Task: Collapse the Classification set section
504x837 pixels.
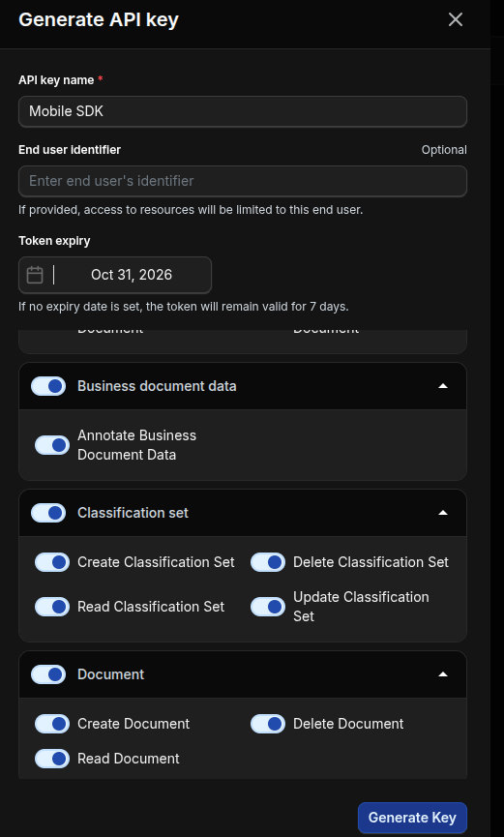Action: pos(443,513)
